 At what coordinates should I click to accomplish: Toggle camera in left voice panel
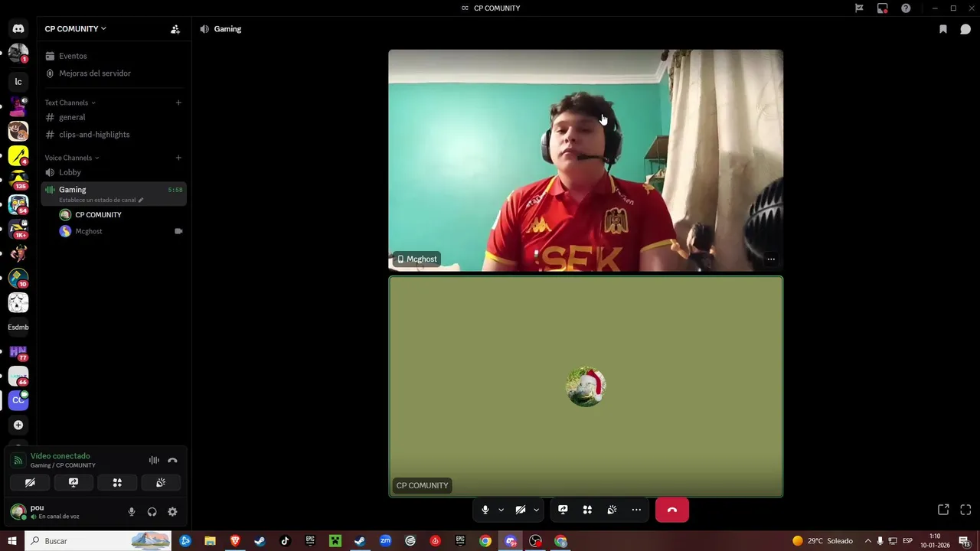[30, 483]
